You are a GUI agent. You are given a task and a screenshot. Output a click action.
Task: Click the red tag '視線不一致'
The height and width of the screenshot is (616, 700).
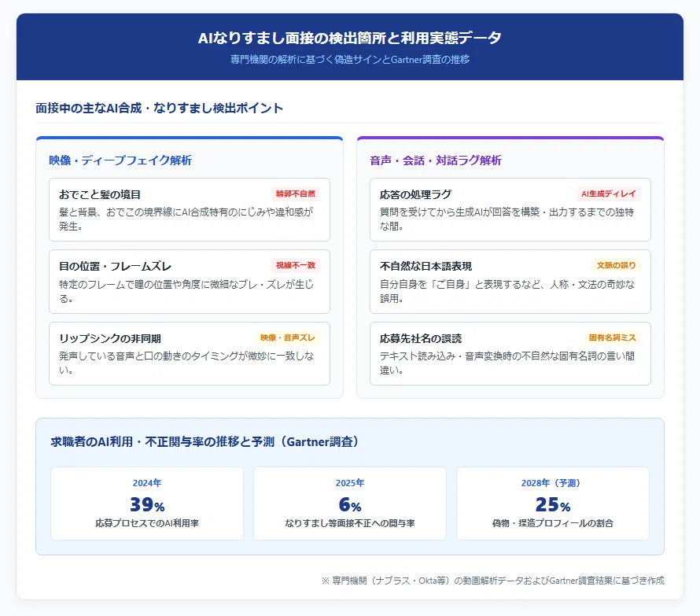pos(296,265)
